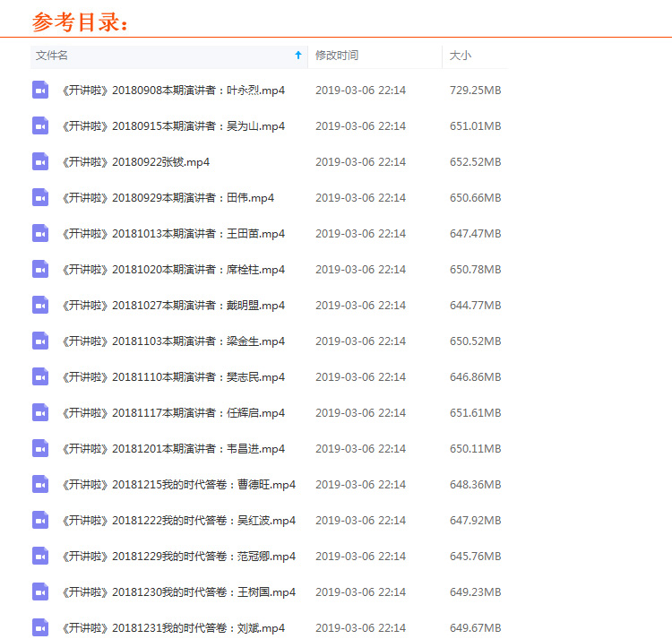Open file 樊志民.mp4 by its name
Image resolution: width=672 pixels, height=639 pixels.
[174, 377]
